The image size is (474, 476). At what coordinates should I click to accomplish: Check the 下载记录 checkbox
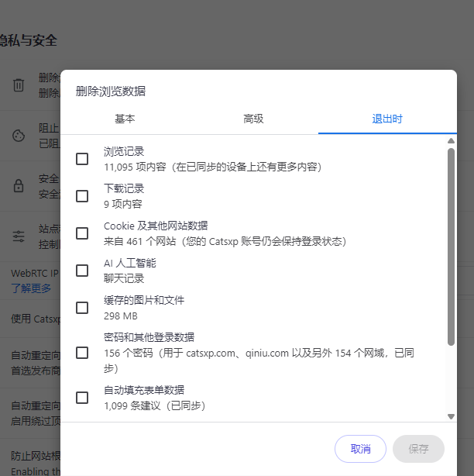click(82, 196)
